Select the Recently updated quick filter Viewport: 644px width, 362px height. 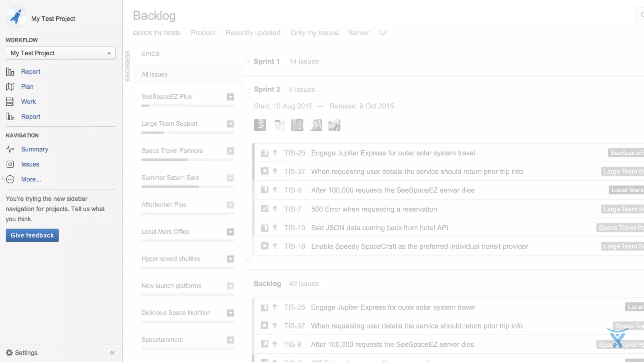pos(253,33)
